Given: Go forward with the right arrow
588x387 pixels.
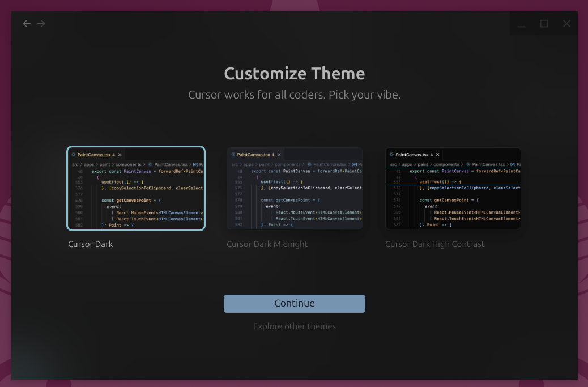Looking at the screenshot, I should 41,24.
